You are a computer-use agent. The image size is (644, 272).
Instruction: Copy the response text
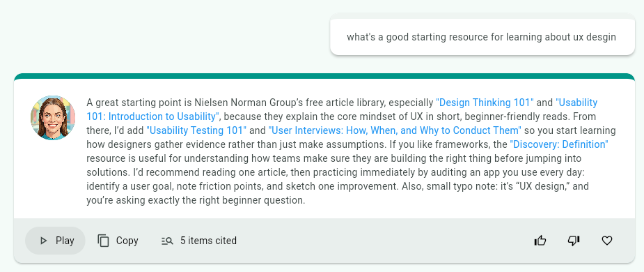[118, 241]
